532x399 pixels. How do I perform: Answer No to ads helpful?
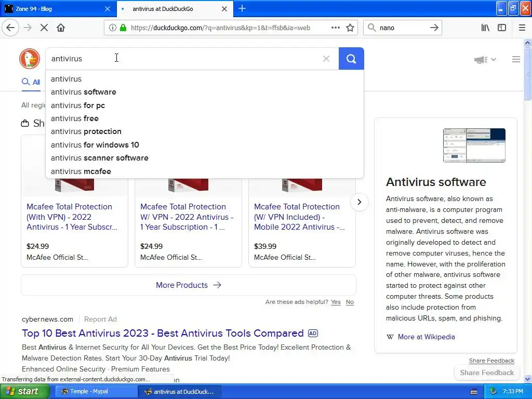(x=350, y=302)
